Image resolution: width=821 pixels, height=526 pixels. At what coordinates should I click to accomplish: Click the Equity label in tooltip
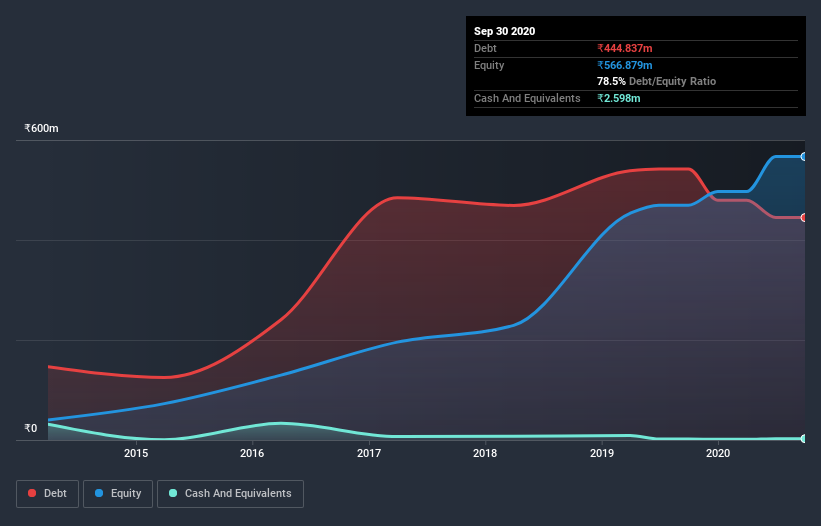[x=489, y=65]
